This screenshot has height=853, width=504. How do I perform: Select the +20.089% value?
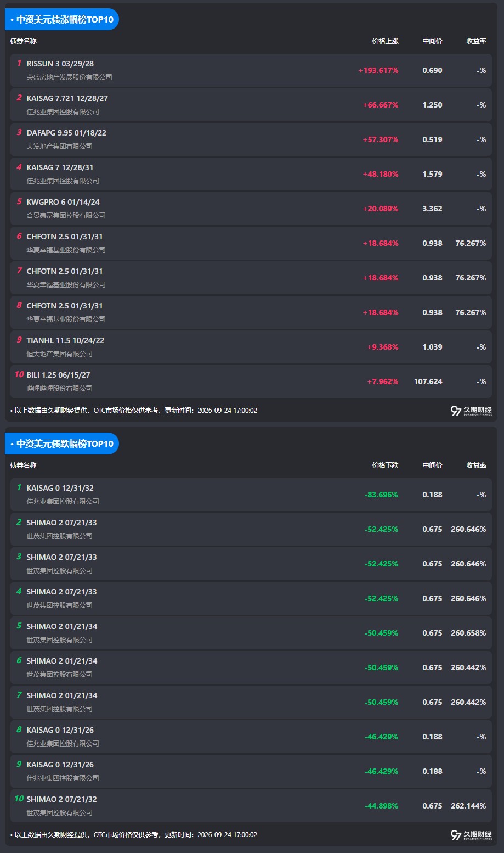click(x=381, y=209)
